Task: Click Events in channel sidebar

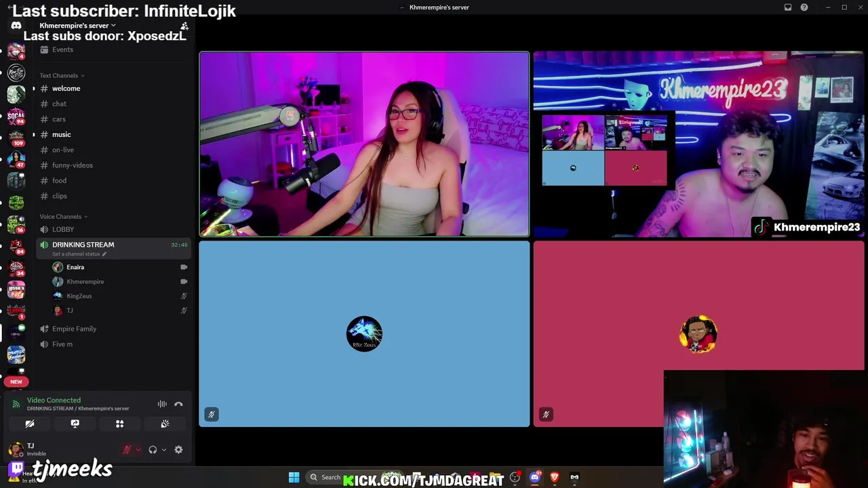Action: [x=113, y=49]
